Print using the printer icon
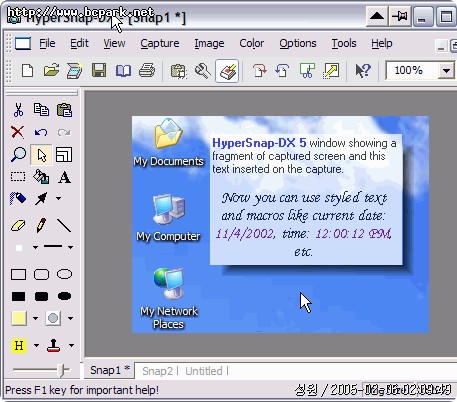The height and width of the screenshot is (402, 457). point(147,71)
